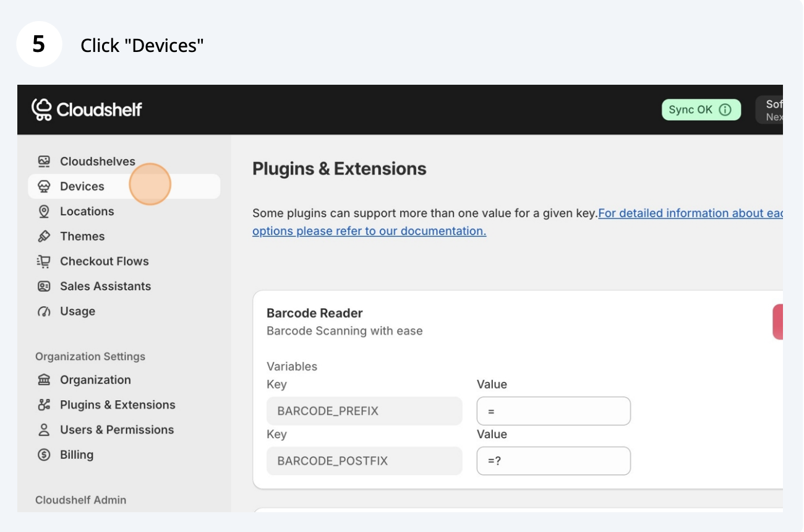The width and height of the screenshot is (804, 532).
Task: Click the Sync OK status button
Action: click(x=701, y=109)
